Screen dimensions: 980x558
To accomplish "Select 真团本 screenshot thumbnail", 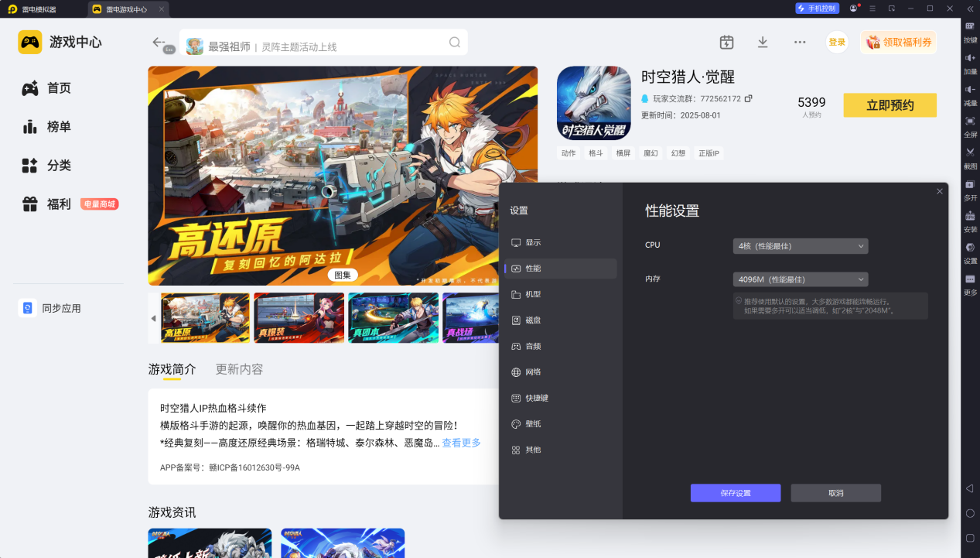I will click(394, 318).
